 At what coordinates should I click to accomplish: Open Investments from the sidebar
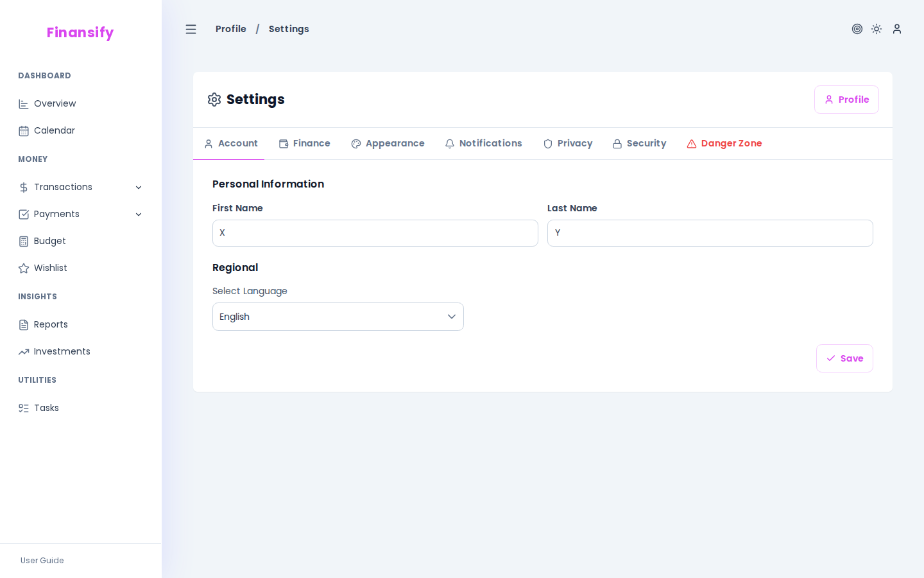62,351
